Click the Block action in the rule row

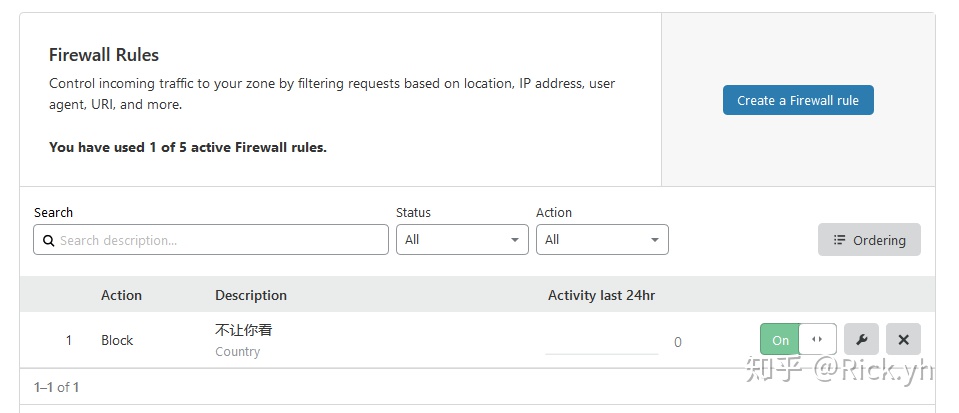click(117, 340)
